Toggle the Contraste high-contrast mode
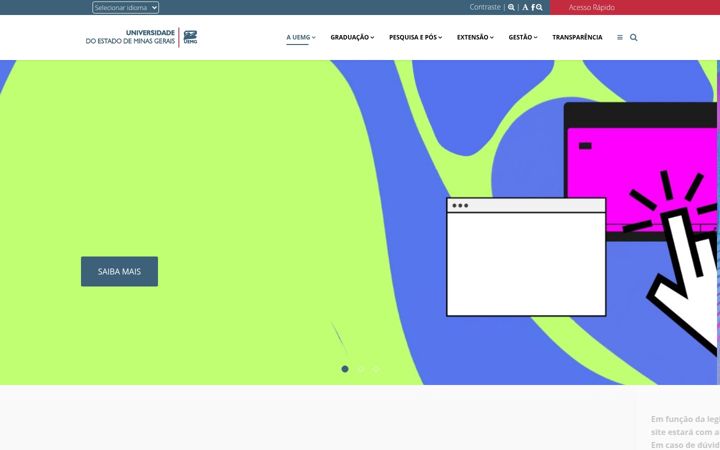This screenshot has height=450, width=720. pos(485,7)
